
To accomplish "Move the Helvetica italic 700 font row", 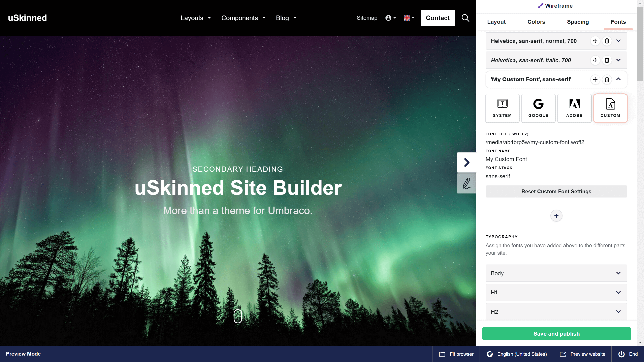I will (595, 60).
